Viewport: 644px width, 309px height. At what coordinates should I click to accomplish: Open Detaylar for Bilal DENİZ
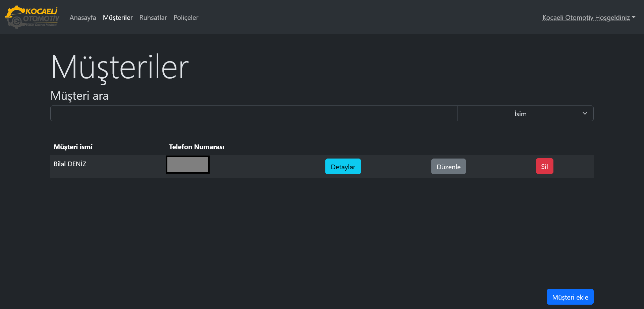coord(343,167)
